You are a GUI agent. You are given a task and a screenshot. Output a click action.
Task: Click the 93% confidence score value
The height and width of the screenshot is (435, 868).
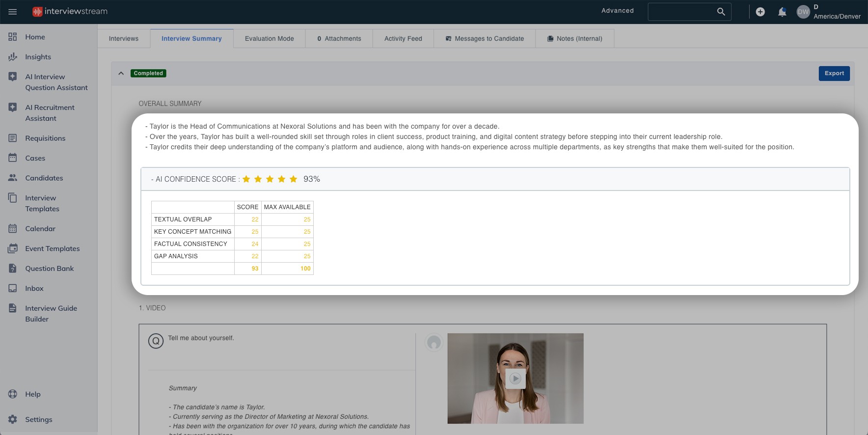(312, 179)
